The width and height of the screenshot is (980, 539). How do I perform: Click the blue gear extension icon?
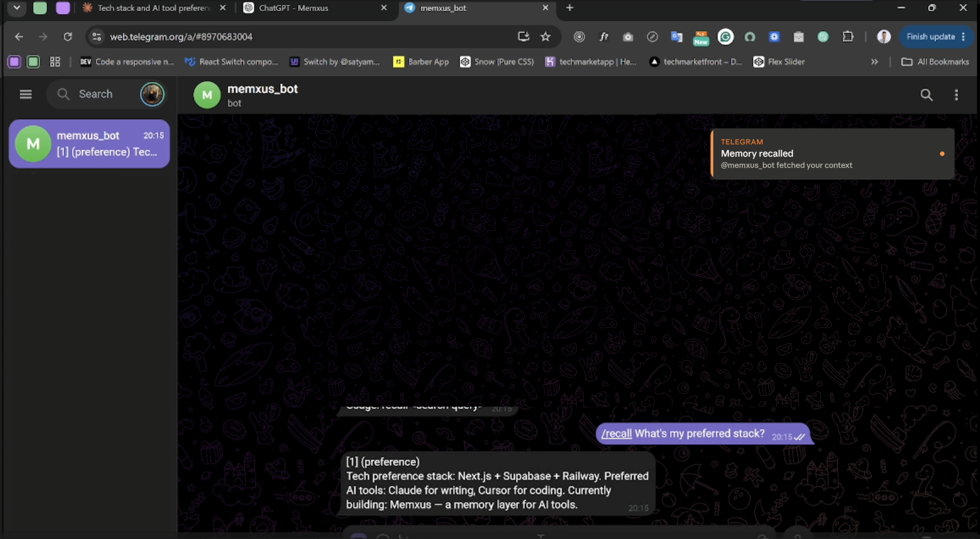click(774, 37)
